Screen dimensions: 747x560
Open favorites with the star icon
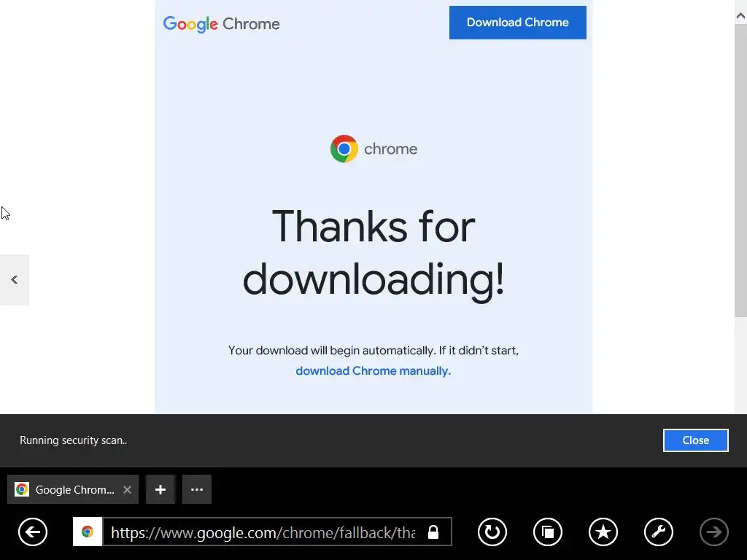tap(603, 532)
